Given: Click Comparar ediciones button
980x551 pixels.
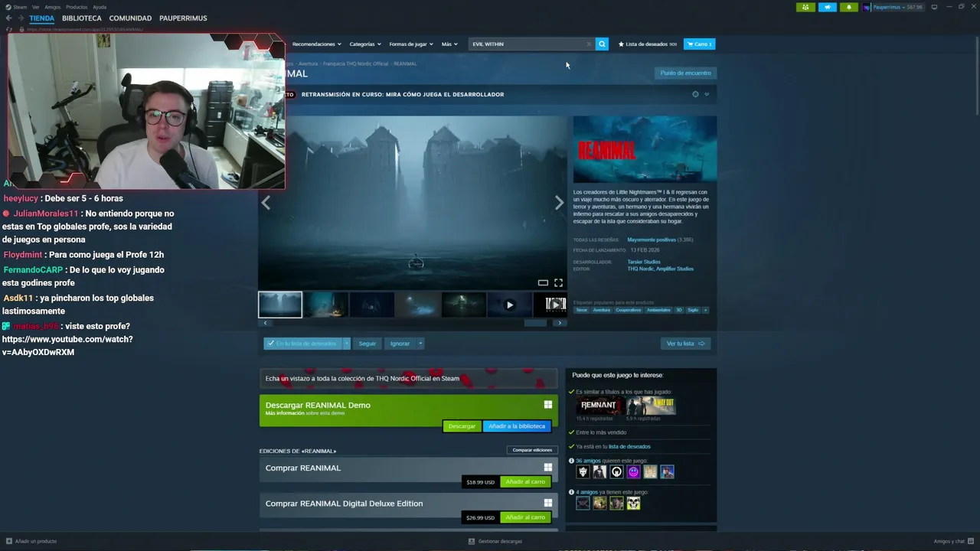Looking at the screenshot, I should 532,450.
